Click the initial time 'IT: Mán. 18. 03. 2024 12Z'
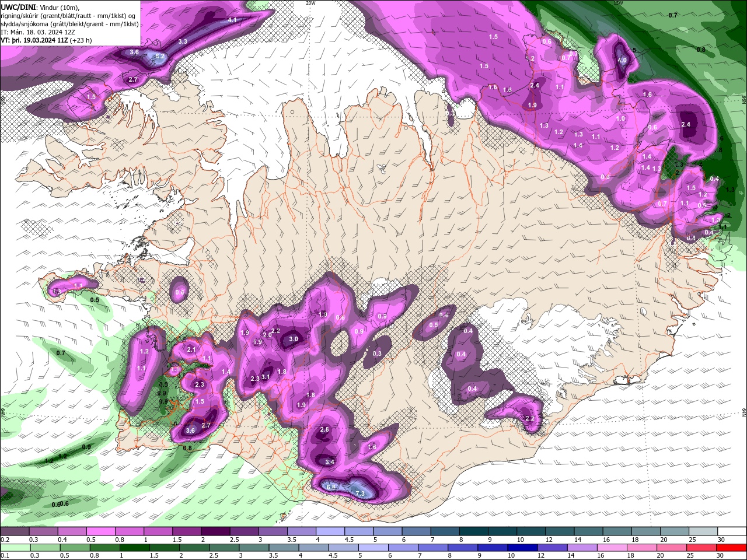 pyautogui.click(x=37, y=32)
